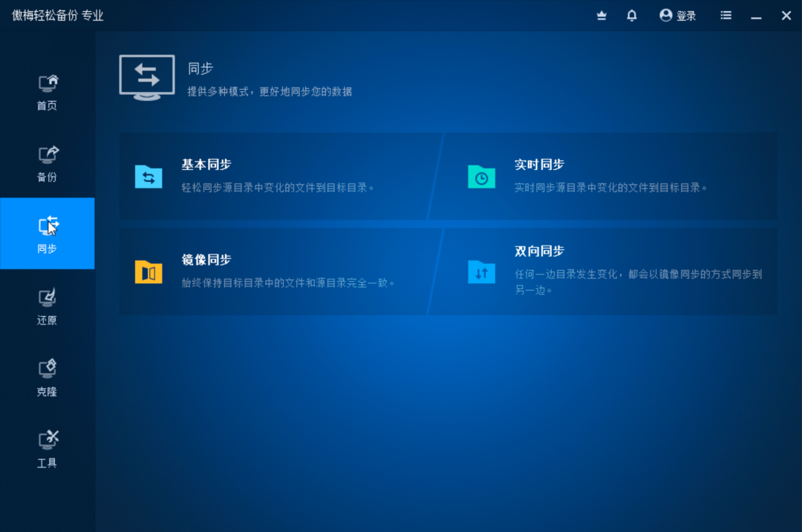Screen dimensions: 802x532
Task: Click the 登录 login button
Action: pos(677,16)
